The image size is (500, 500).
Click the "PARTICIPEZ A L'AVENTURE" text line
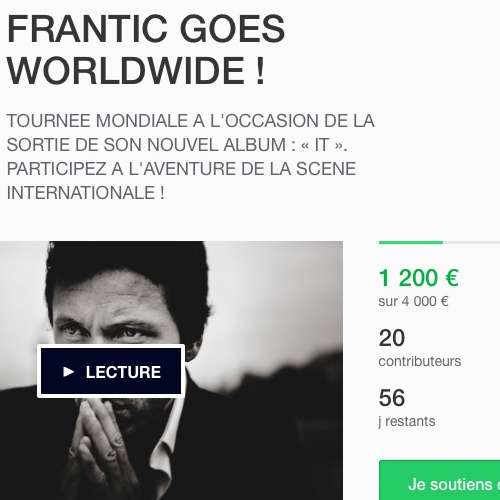[x=181, y=169]
